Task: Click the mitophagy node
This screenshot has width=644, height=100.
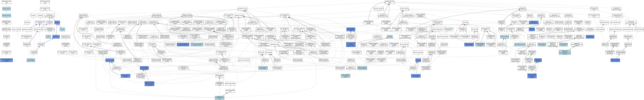Action: point(418,60)
